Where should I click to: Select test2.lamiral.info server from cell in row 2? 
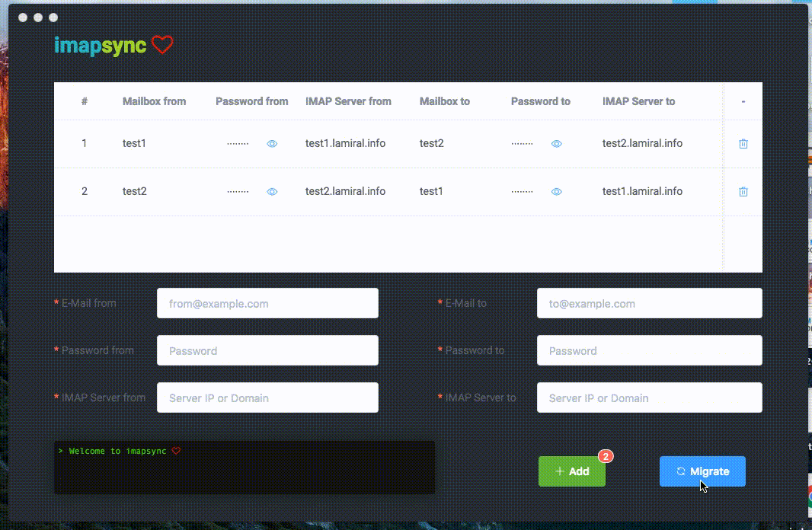click(x=345, y=191)
